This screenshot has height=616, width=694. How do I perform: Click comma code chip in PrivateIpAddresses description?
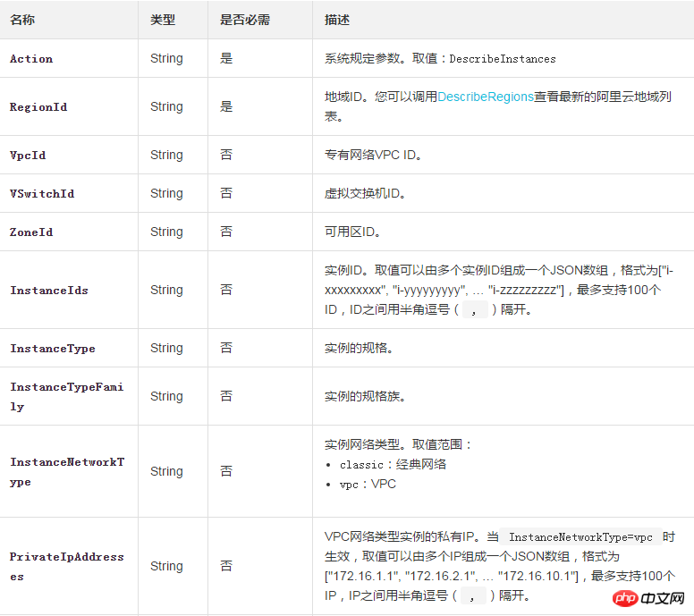coord(473,596)
